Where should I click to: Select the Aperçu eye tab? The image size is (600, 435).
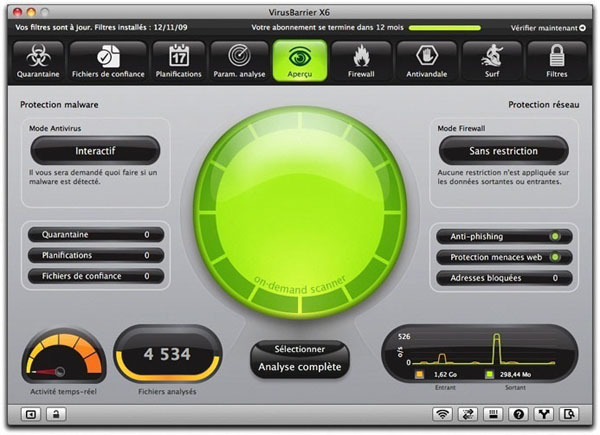pyautogui.click(x=300, y=61)
